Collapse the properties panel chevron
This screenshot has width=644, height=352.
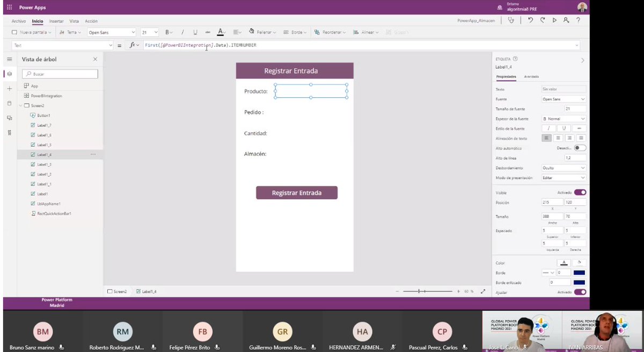[583, 61]
